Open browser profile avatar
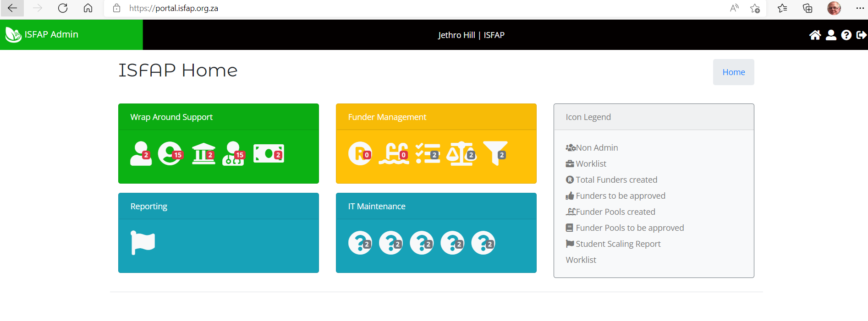 point(834,8)
